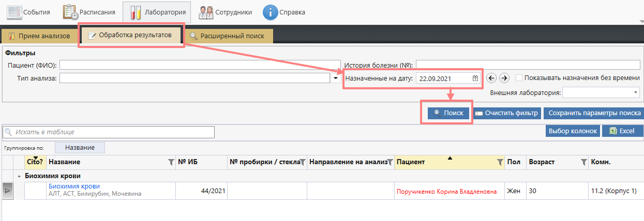Screen dimensions: 644x221
Task: Go to next date with right arrow
Action: point(504,78)
